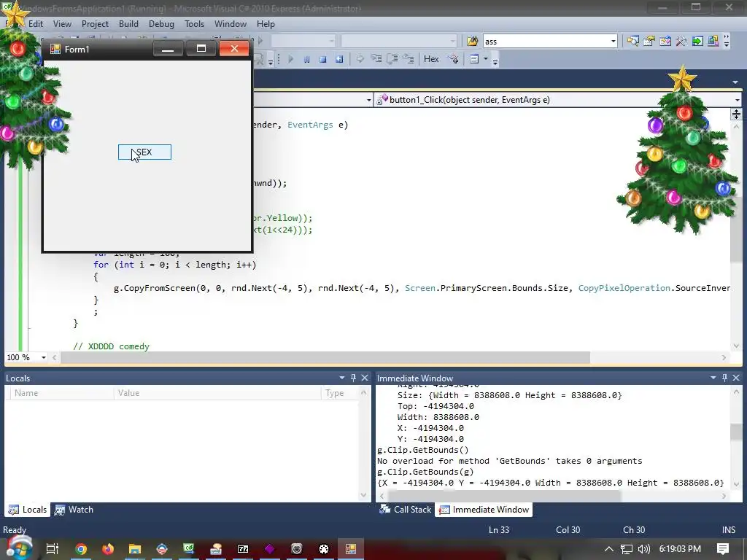Show hidden tray icons chevron
Image resolution: width=747 pixels, height=560 pixels.
point(609,549)
